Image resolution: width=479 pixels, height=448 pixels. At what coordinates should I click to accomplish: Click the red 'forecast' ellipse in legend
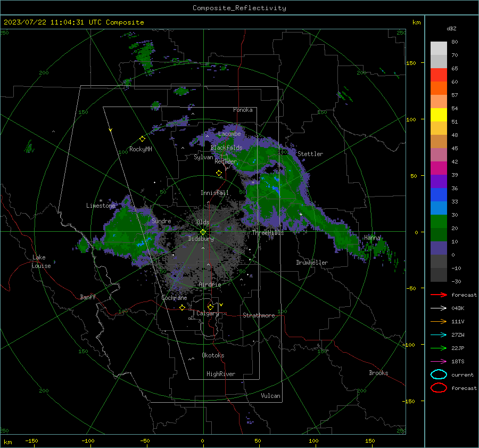click(439, 388)
